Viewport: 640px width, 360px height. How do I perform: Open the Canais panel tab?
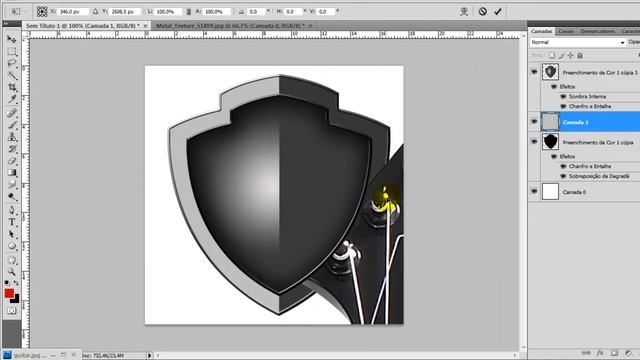(x=566, y=31)
